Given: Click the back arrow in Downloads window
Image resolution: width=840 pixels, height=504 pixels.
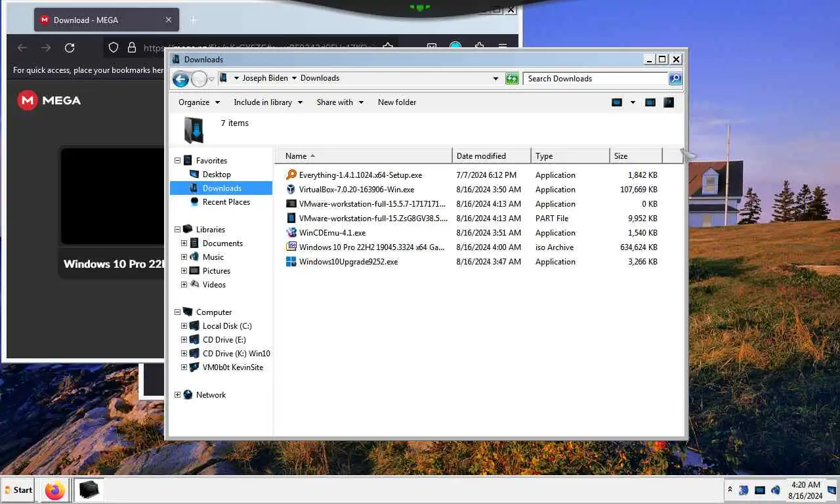Looking at the screenshot, I should (x=180, y=79).
